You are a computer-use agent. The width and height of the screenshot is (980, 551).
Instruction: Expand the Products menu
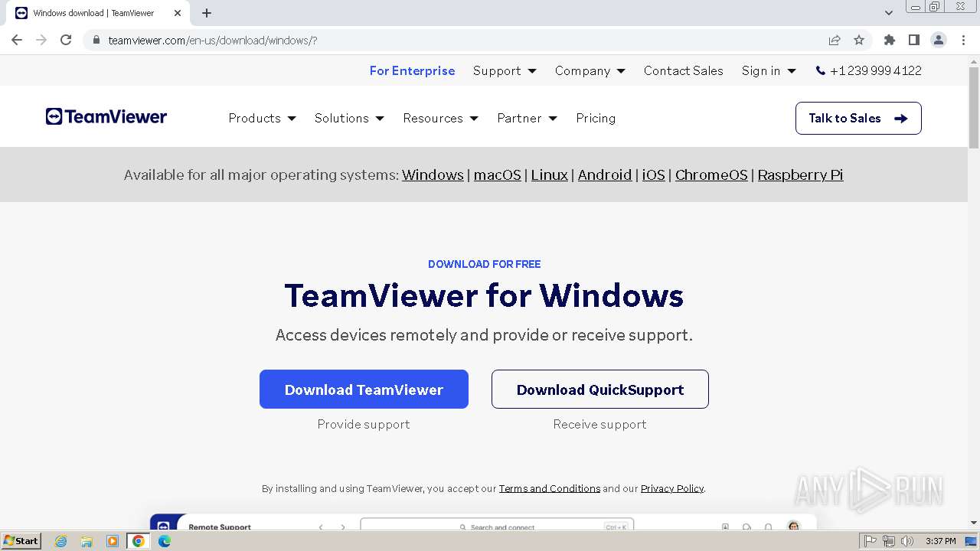coord(262,118)
